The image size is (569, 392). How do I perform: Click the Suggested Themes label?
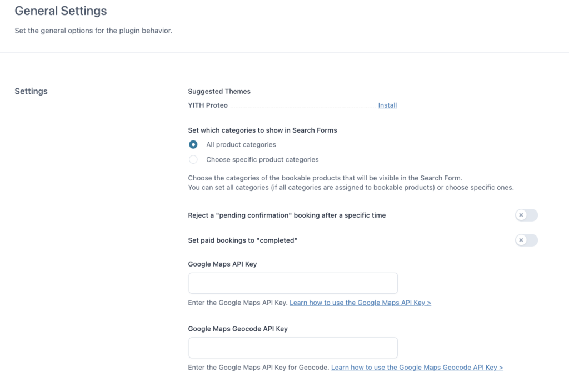[x=219, y=92]
